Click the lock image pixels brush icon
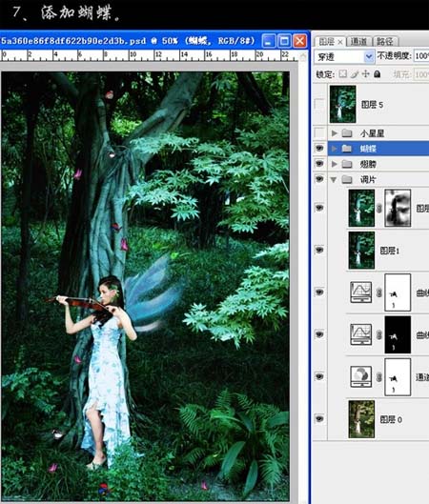Image resolution: width=429 pixels, height=504 pixels. coord(355,74)
